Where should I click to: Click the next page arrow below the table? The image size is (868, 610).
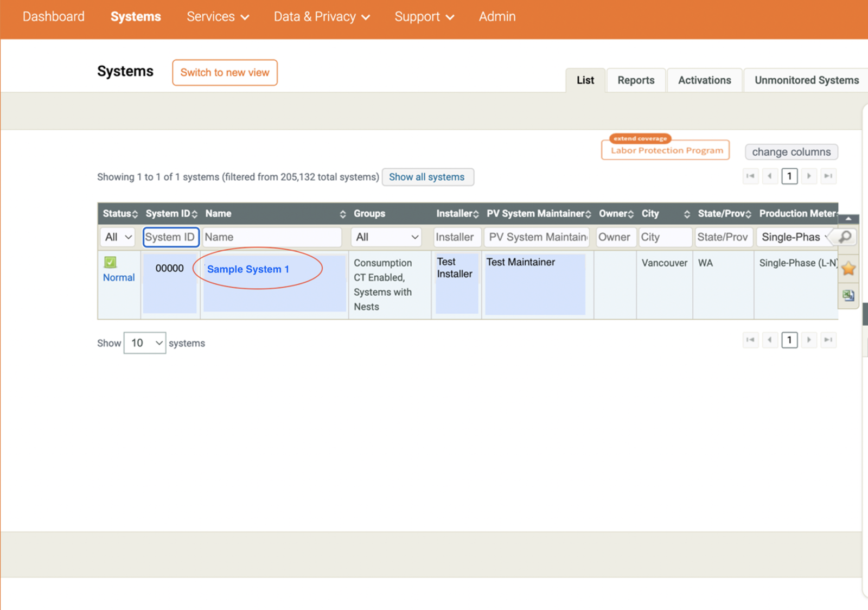click(809, 340)
